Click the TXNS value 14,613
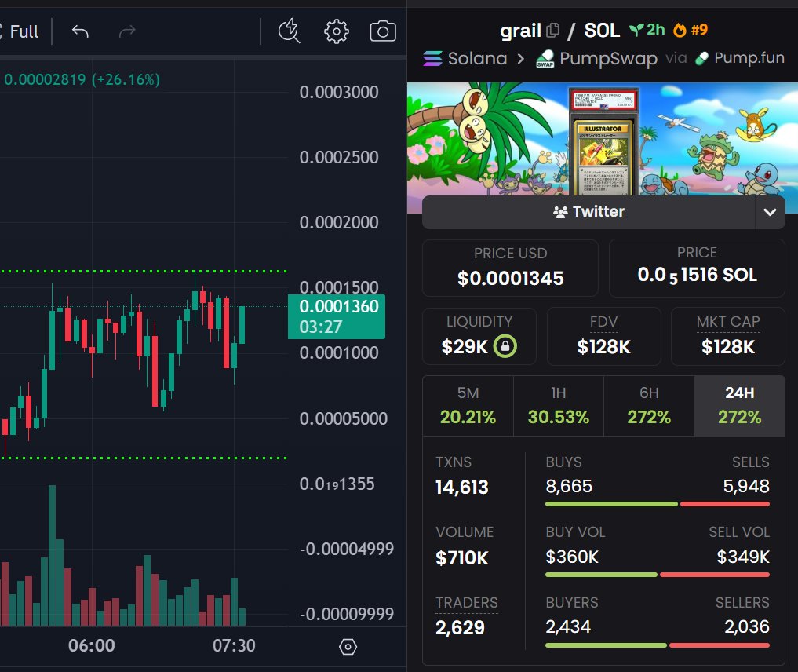This screenshot has width=798, height=672. [x=461, y=488]
